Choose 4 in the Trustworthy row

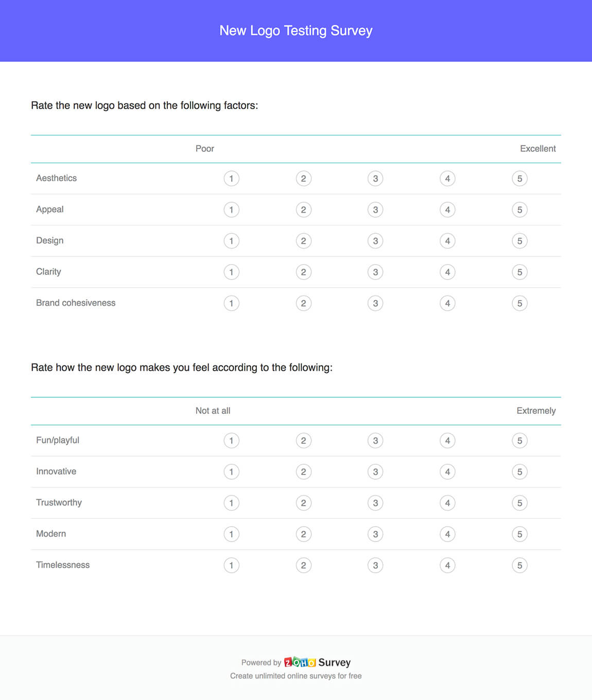[447, 503]
